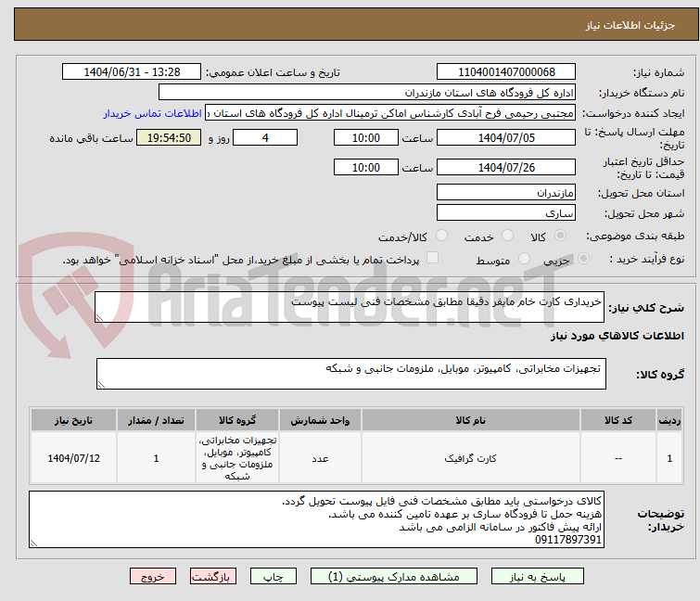Click the response deadline date 1404/07/05
The image size is (700, 601).
click(506, 137)
